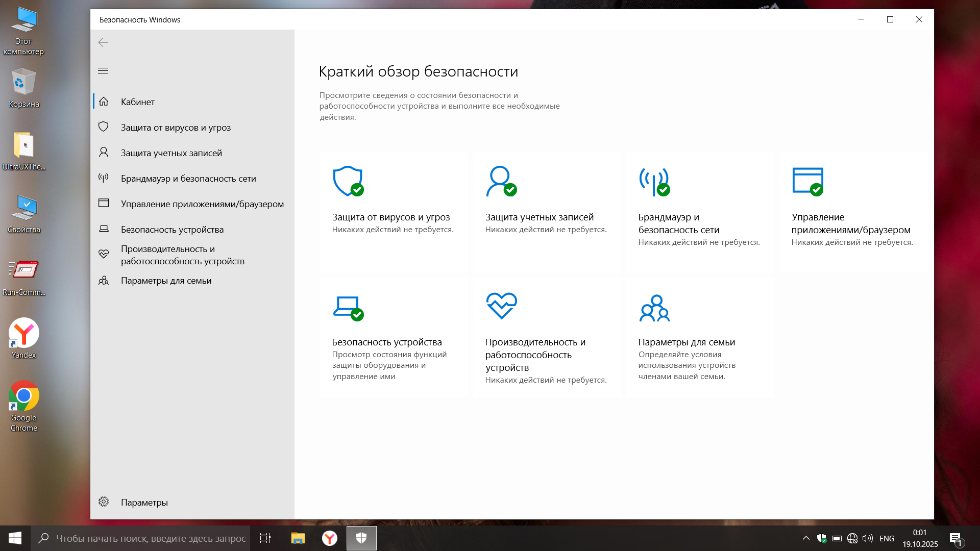Go to Параметры для семьи sidebar item
This screenshot has height=551, width=980.
pos(166,280)
